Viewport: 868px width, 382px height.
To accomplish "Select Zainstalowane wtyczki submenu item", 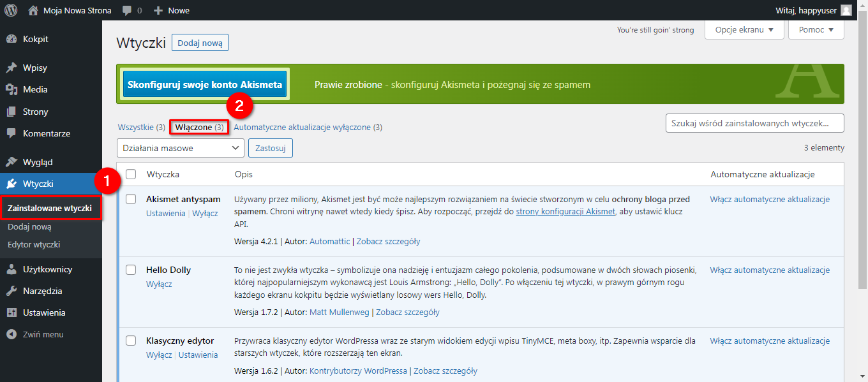I will click(x=50, y=208).
